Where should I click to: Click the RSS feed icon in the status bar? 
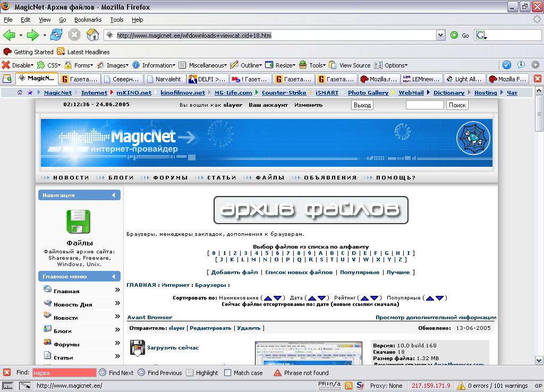pyautogui.click(x=348, y=386)
